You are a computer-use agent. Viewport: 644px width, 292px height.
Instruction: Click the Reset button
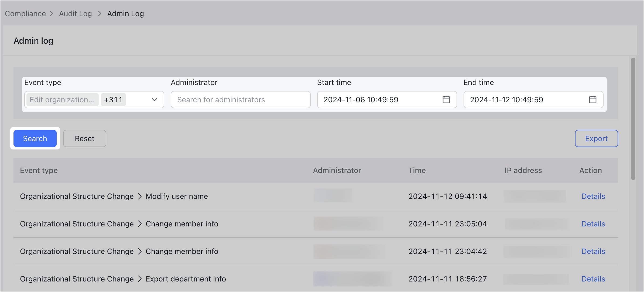click(x=84, y=138)
